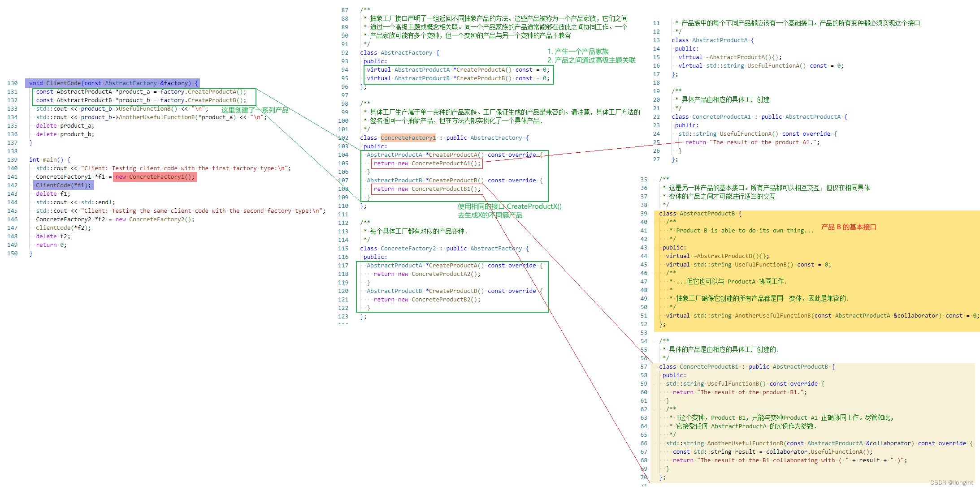Image resolution: width=980 pixels, height=490 pixels.
Task: Click 'return new ConcreteProductB2();' statement
Action: pos(427,300)
